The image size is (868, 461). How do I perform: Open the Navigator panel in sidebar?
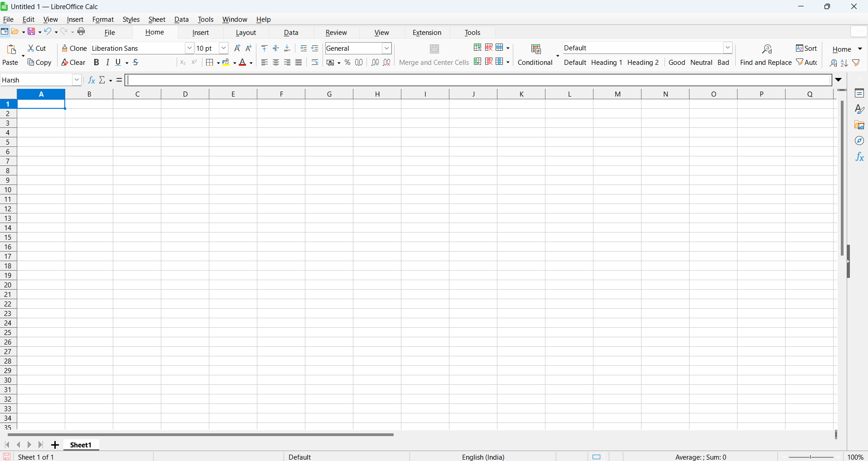coord(859,141)
